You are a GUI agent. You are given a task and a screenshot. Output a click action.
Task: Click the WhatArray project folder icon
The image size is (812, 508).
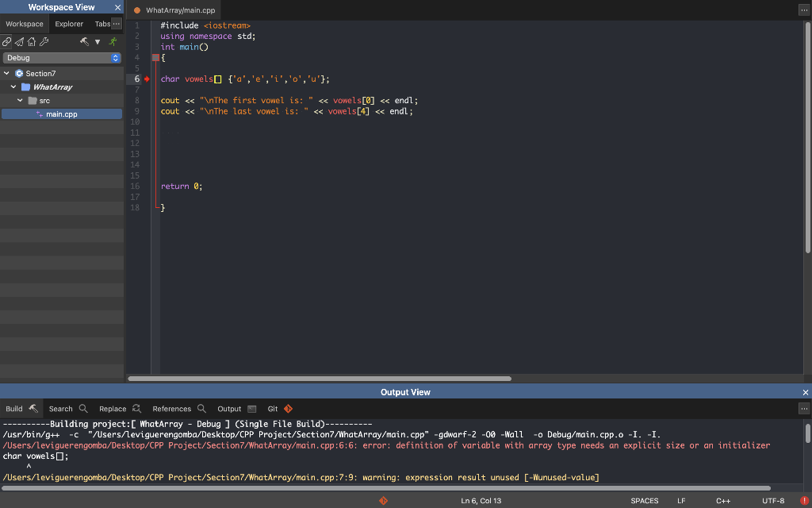(25, 87)
